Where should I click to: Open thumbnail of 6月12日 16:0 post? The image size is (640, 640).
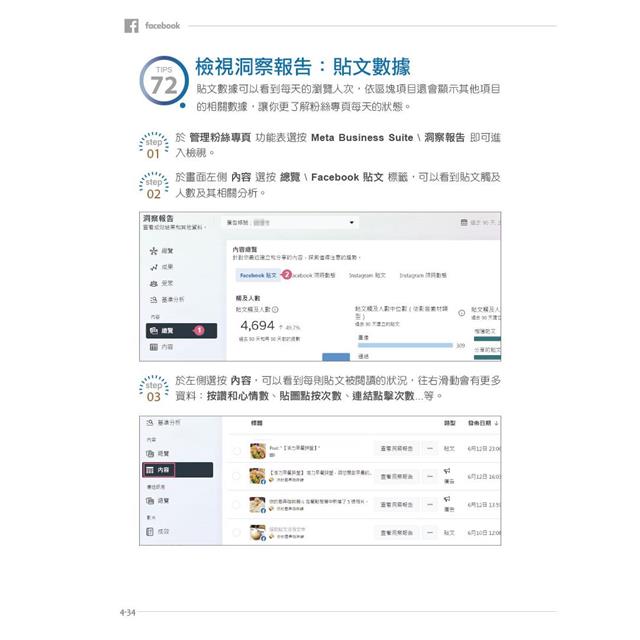pos(258,476)
